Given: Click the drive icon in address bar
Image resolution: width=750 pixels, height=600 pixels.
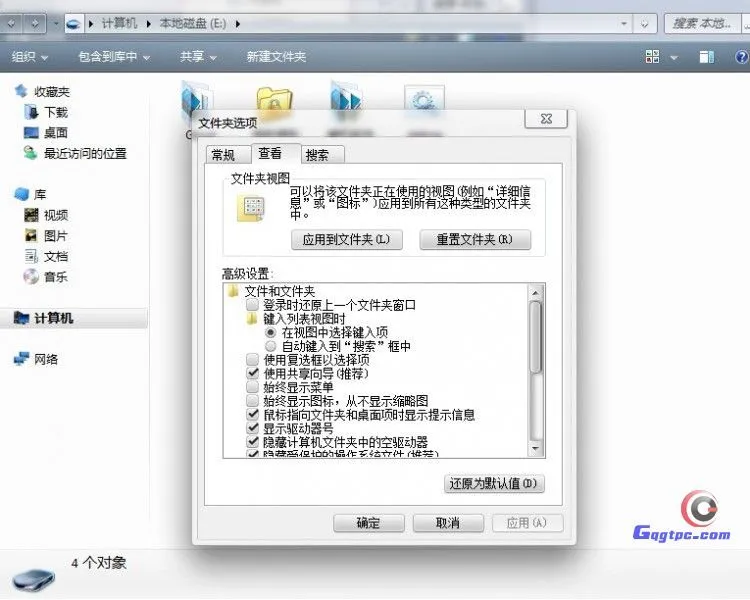Looking at the screenshot, I should pos(73,23).
